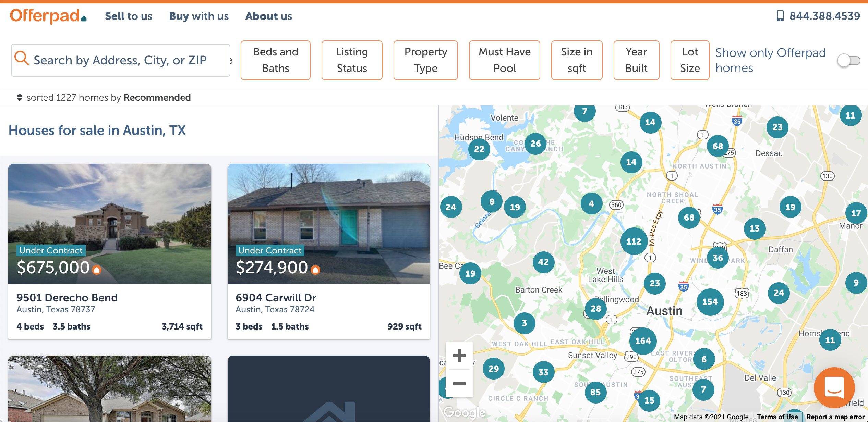This screenshot has height=422, width=868.
Task: Click the search magnifier icon
Action: (x=22, y=58)
